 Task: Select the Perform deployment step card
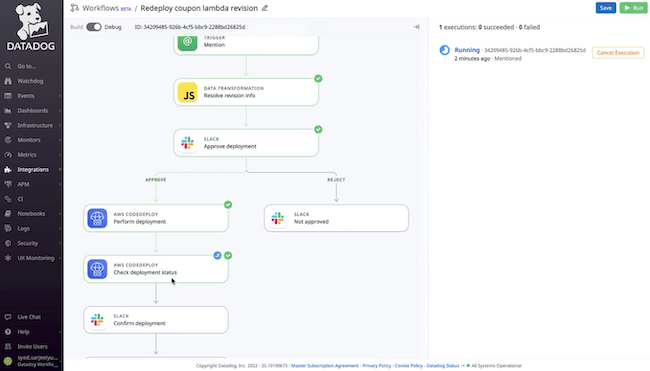point(156,218)
